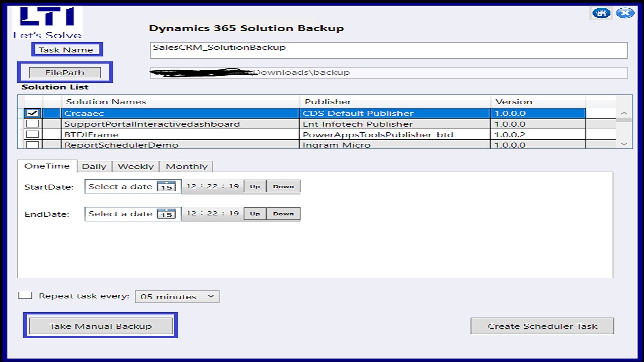Screen dimensions: 644x362
Task: Click the EndDate time value 12 : 22 : 19
Action: (x=213, y=213)
